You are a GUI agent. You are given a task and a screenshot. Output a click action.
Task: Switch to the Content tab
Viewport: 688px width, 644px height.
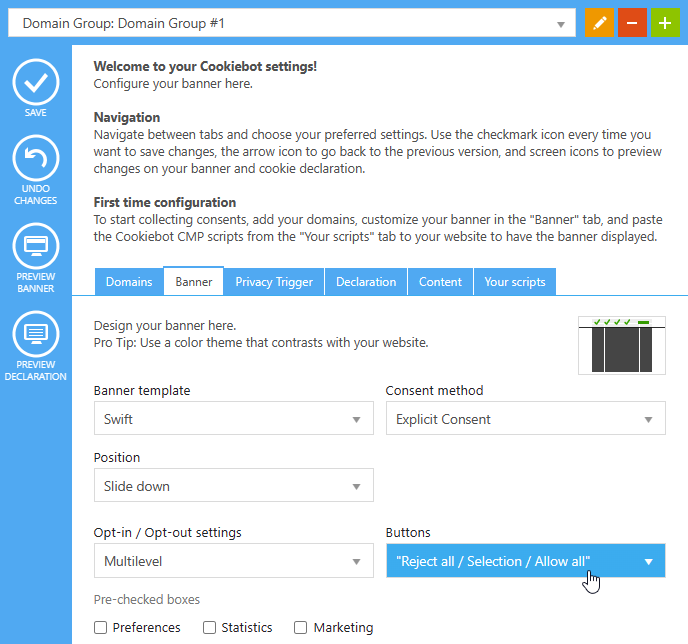click(x=440, y=282)
